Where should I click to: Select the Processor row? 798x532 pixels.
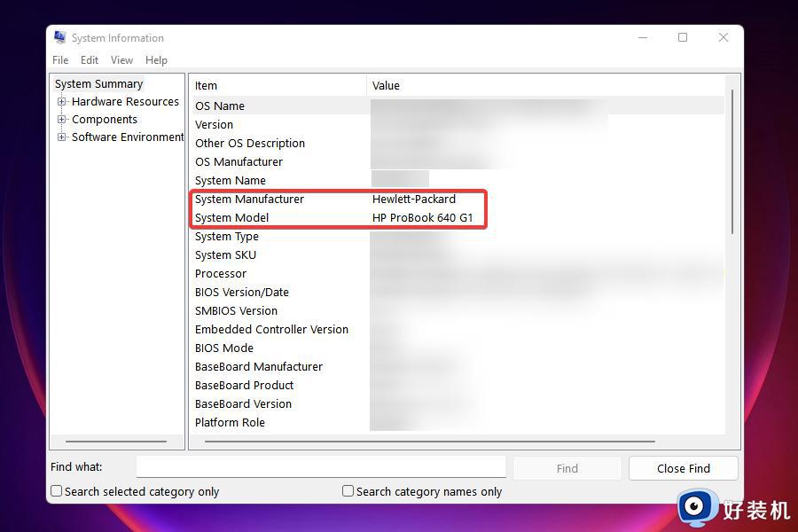click(458, 274)
